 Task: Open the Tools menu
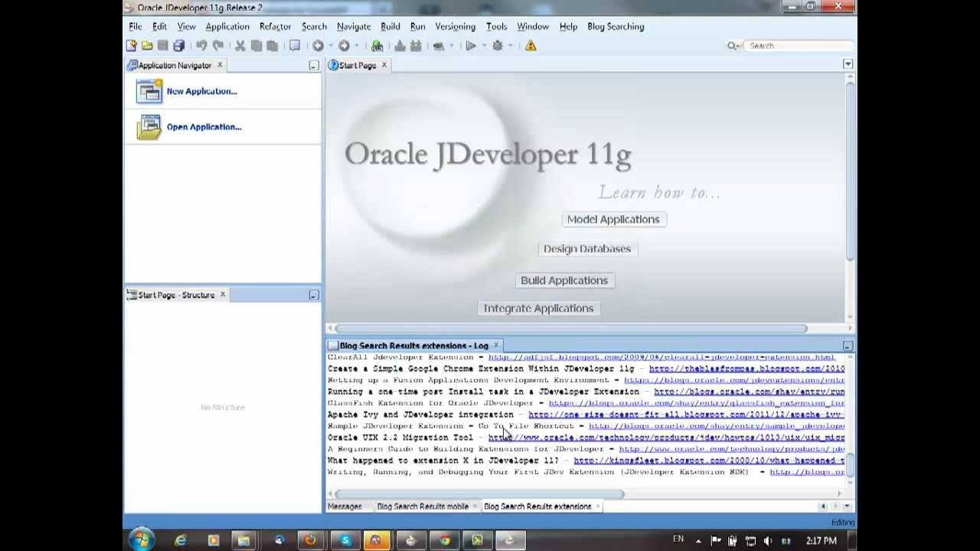[496, 26]
